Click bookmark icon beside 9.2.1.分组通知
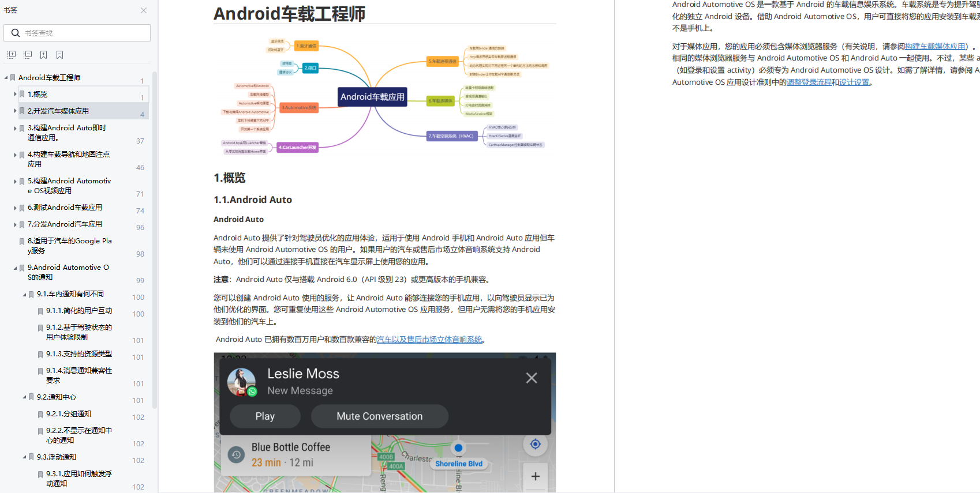The height and width of the screenshot is (493, 980). 40,415
